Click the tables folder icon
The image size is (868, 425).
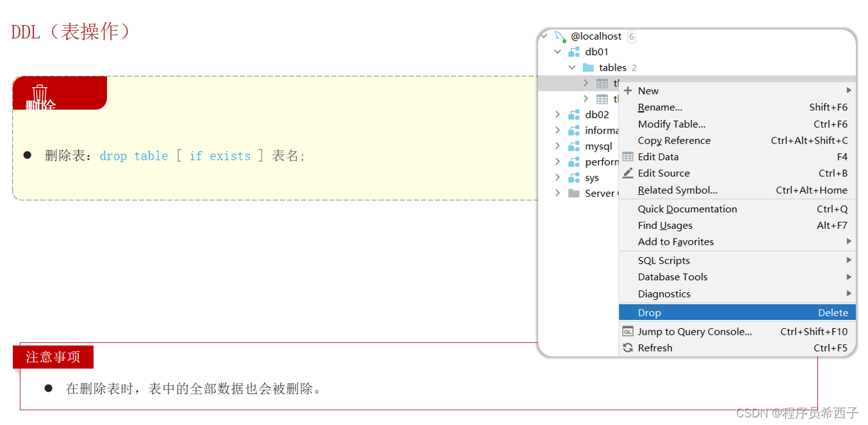click(x=588, y=67)
